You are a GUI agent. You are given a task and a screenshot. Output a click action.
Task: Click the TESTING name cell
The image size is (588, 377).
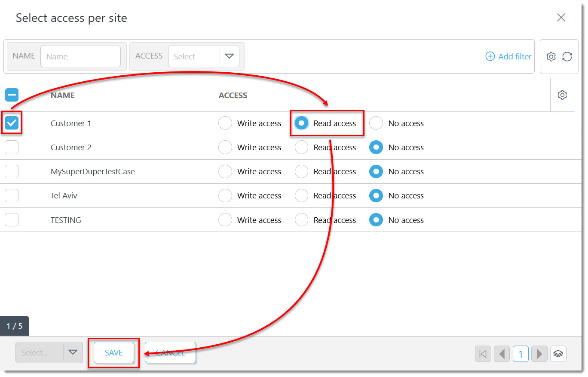pos(66,220)
